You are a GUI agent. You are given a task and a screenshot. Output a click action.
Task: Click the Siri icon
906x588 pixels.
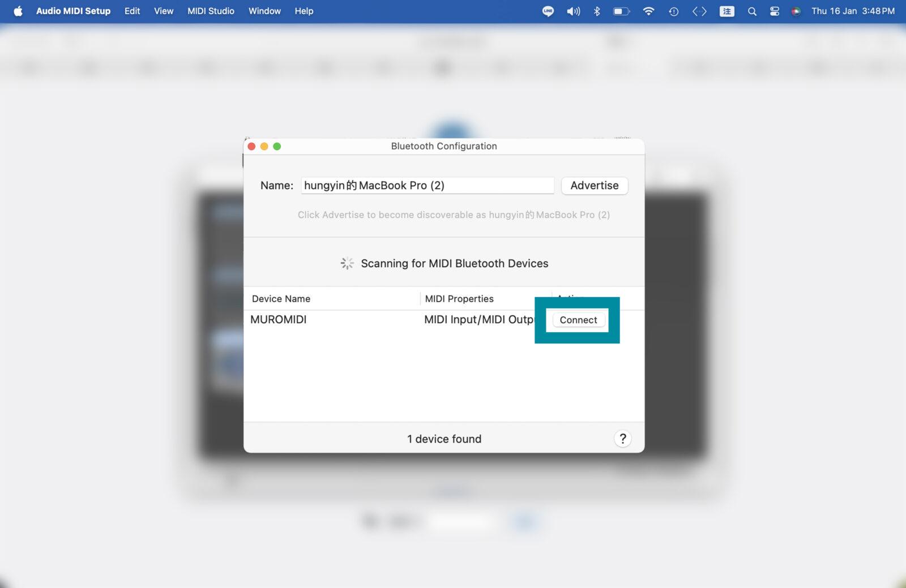(x=796, y=11)
